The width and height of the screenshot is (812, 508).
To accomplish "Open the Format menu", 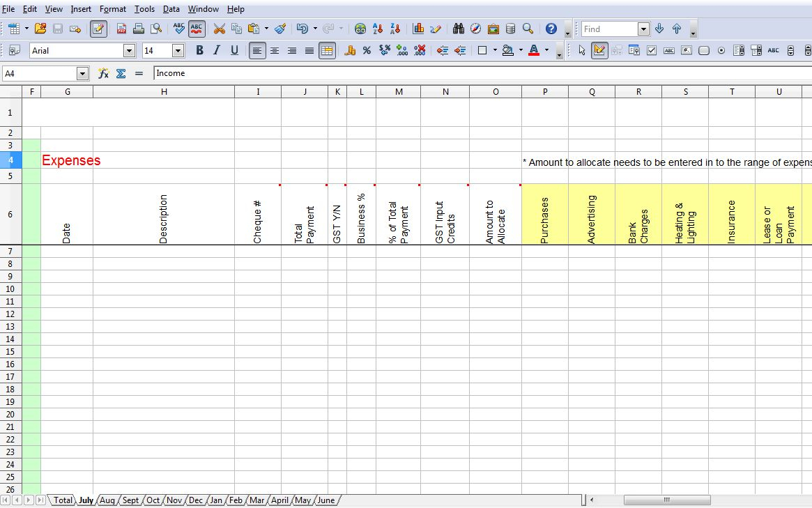I will [113, 9].
